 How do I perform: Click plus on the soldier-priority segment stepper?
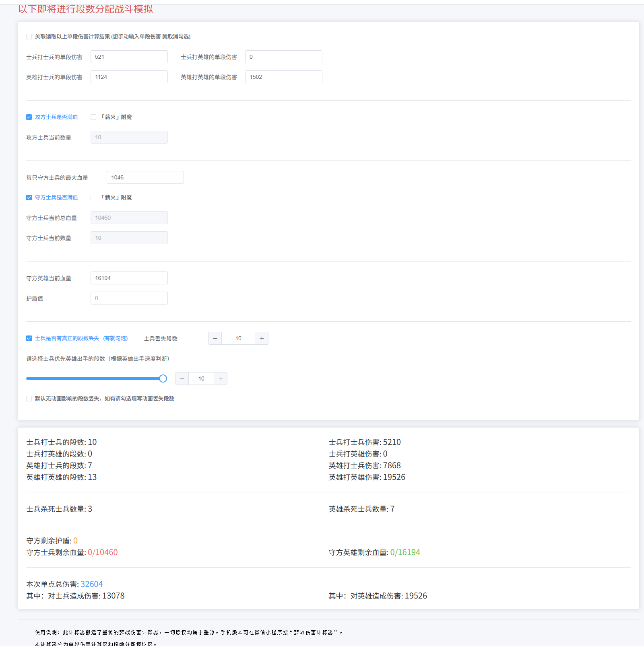(221, 379)
